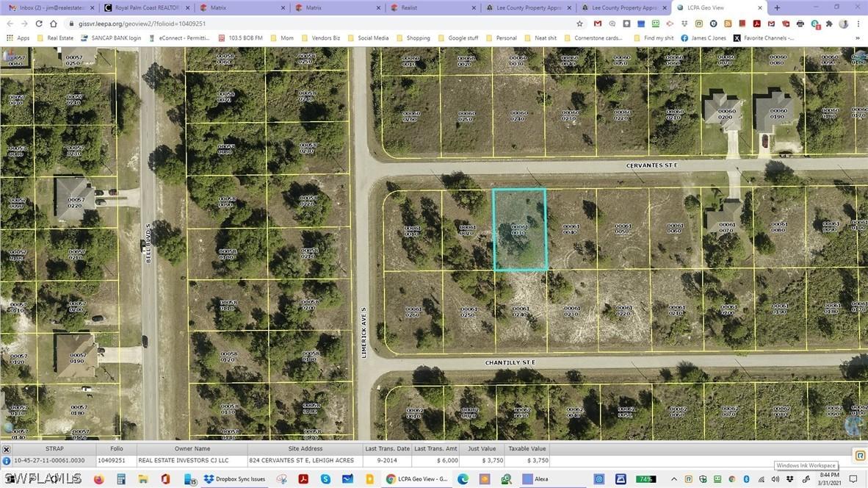Open the Chrome extensions puzzle-piece icon
This screenshot has height=488, width=868.
pyautogui.click(x=830, y=23)
